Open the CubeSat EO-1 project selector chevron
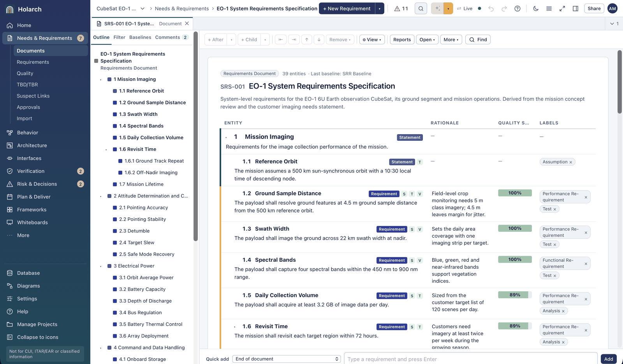This screenshot has height=364, width=623. tap(143, 9)
